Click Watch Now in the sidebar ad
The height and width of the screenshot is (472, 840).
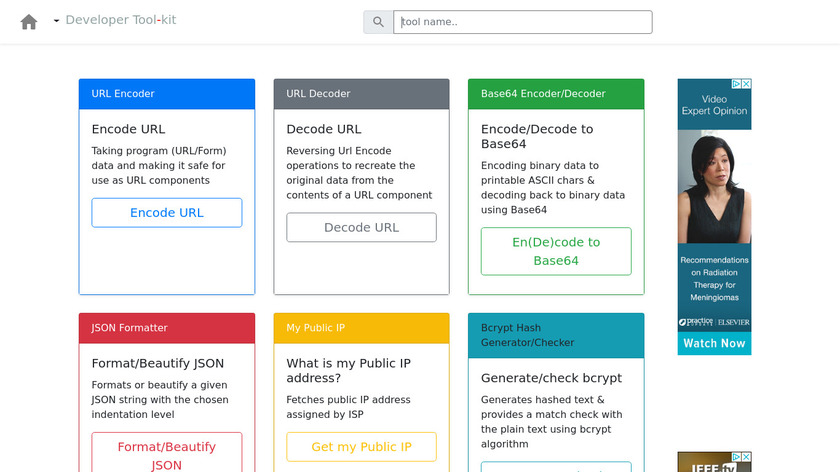point(714,343)
